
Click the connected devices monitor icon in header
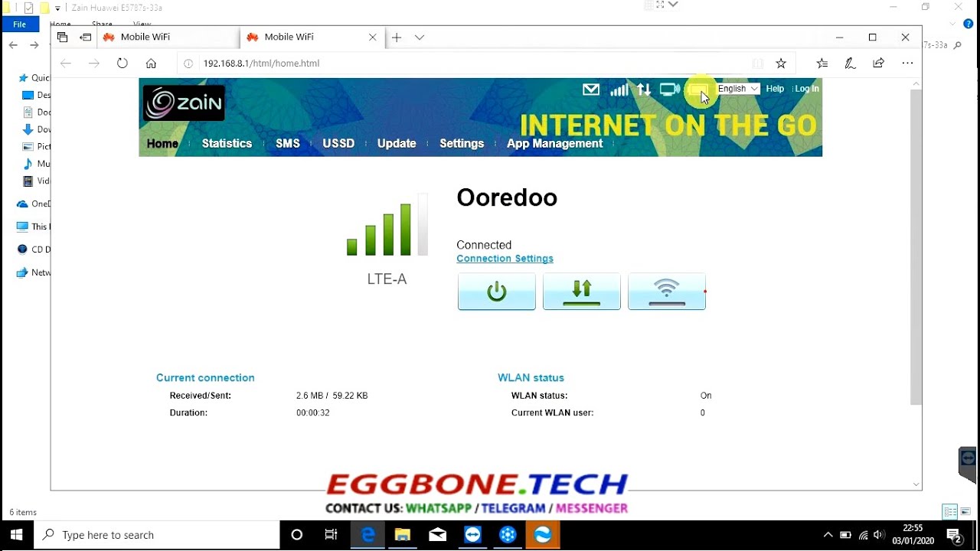point(670,90)
